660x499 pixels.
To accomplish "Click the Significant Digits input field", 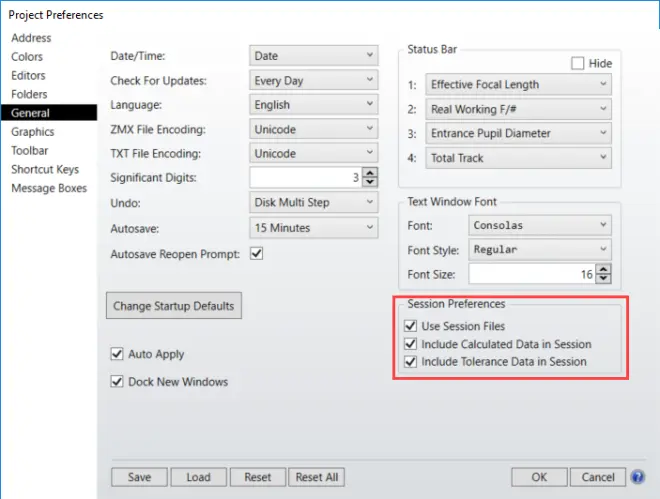I will (306, 178).
